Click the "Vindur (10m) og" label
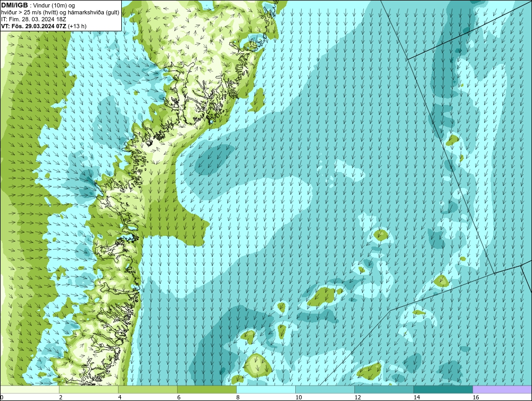Screen dimensions: 532x401 click(55, 6)
